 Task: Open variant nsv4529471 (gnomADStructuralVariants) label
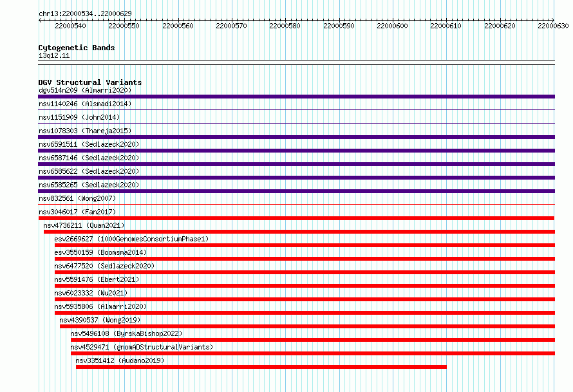tap(142, 347)
